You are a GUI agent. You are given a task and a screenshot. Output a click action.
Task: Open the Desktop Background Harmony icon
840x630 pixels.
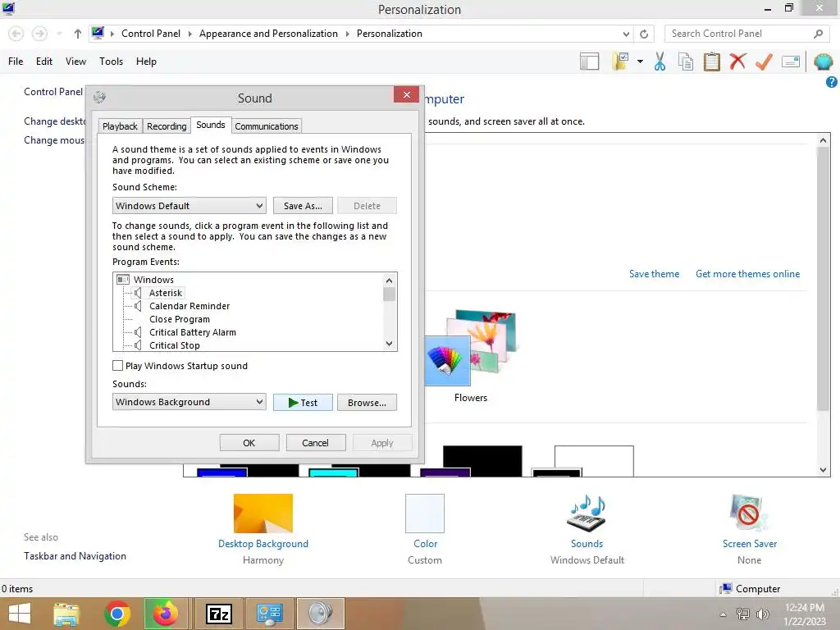263,514
